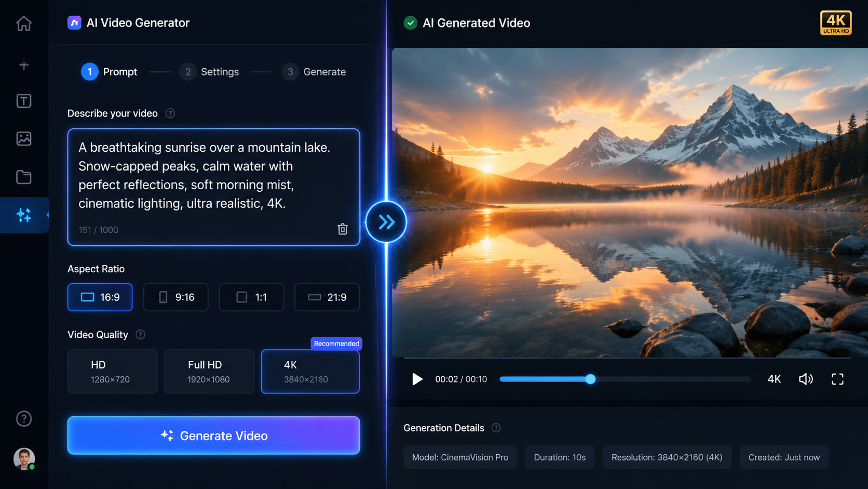Open the Text tool icon in the sidebar

point(24,101)
